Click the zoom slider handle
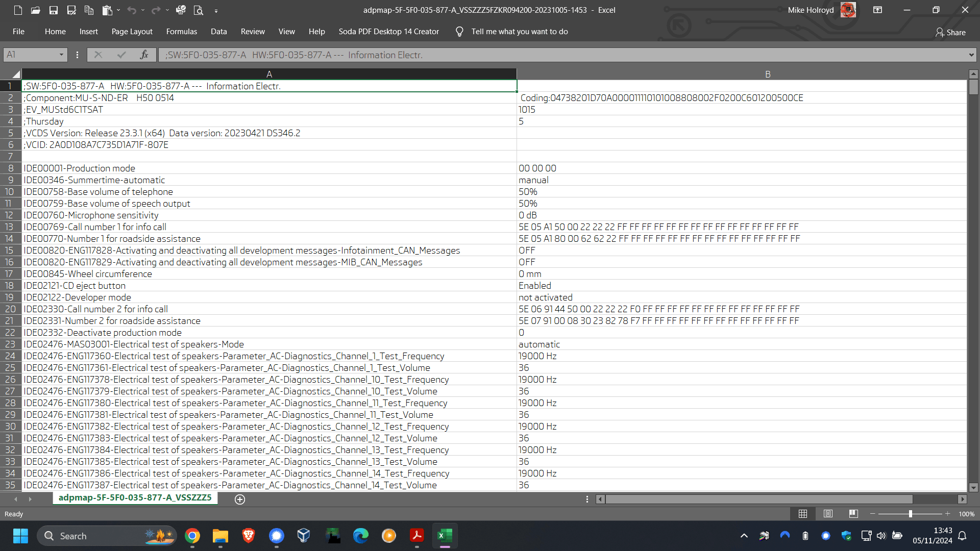The image size is (980, 551). (x=910, y=514)
